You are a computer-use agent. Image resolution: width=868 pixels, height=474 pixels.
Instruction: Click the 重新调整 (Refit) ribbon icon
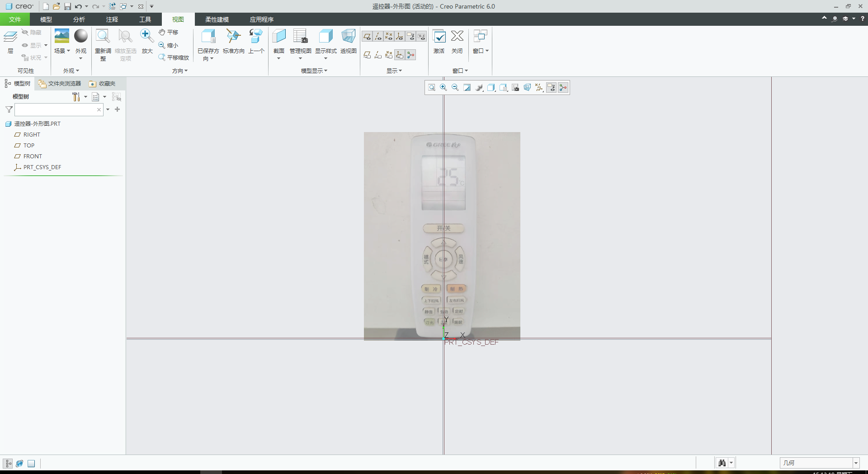(103, 37)
